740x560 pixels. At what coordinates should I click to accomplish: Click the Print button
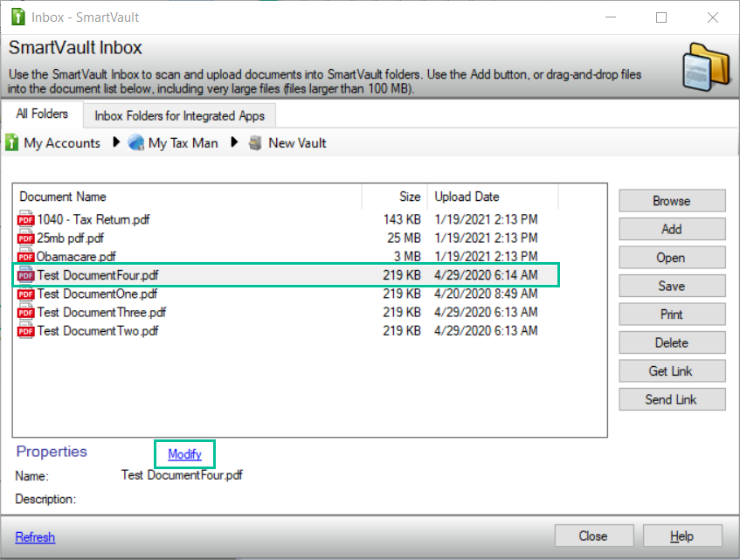pos(672,315)
